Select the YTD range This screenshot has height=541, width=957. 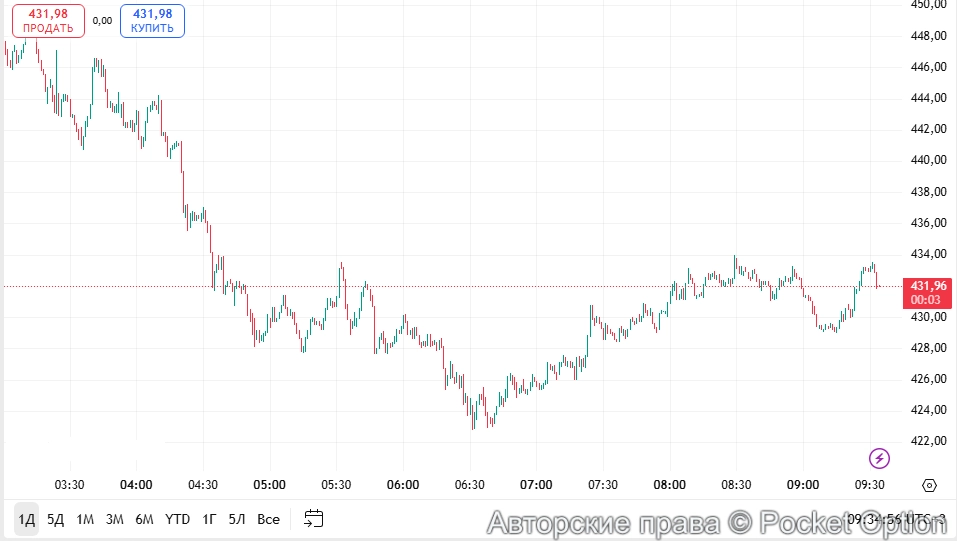177,519
